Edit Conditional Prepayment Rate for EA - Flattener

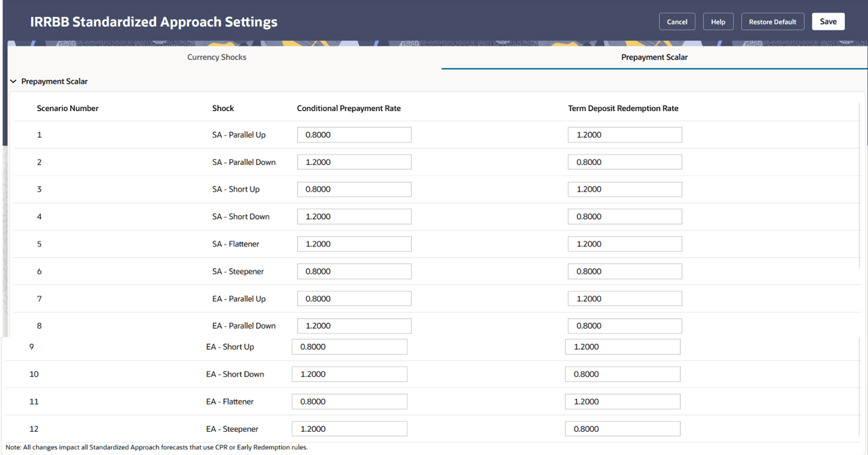click(x=349, y=402)
